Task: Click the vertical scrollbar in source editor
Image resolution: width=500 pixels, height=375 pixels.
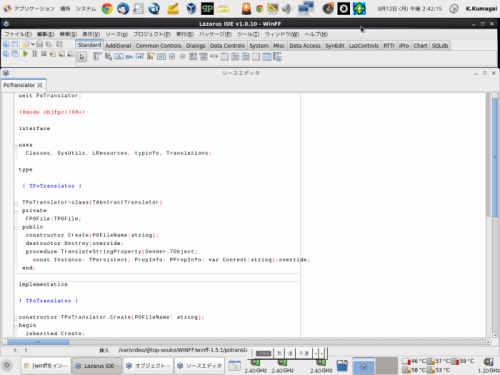Action: [x=495, y=215]
